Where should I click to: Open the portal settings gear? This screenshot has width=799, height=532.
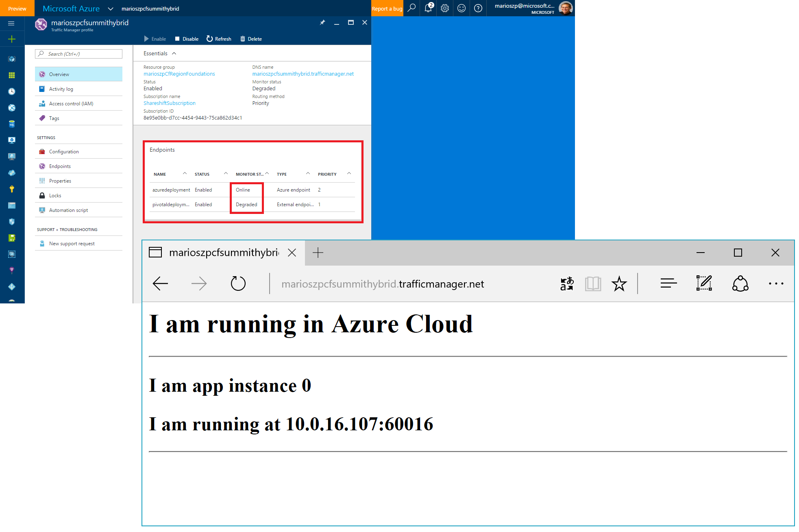pos(445,8)
